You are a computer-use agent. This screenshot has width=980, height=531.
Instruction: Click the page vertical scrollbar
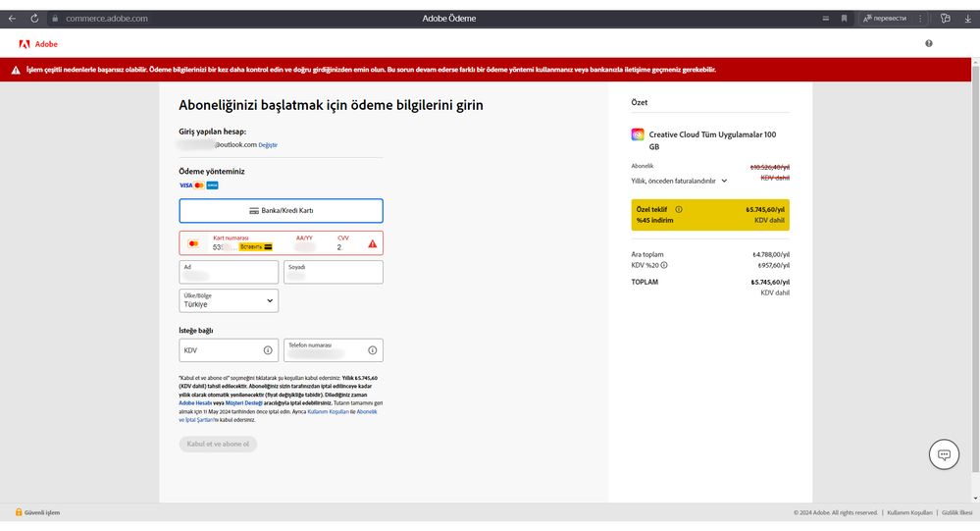[x=975, y=269]
